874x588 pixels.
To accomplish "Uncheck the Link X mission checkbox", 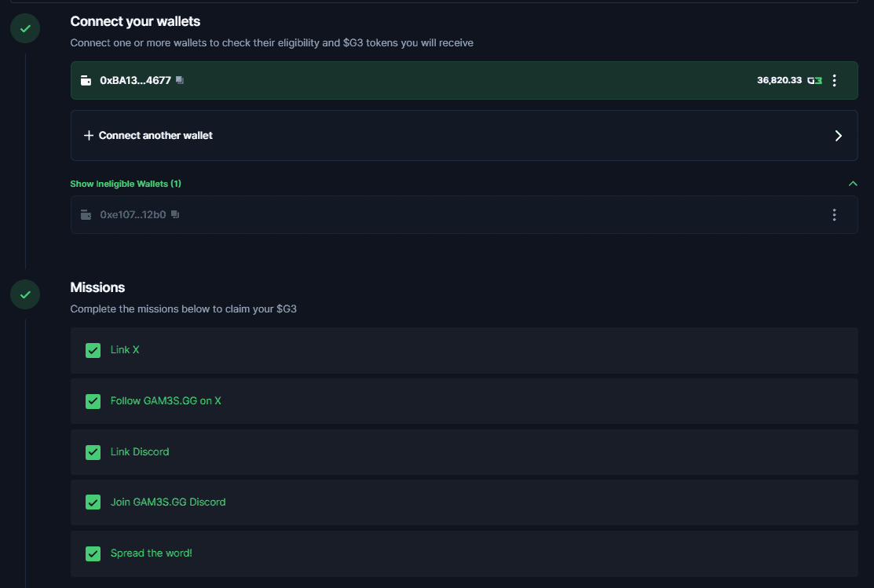I will pyautogui.click(x=93, y=350).
